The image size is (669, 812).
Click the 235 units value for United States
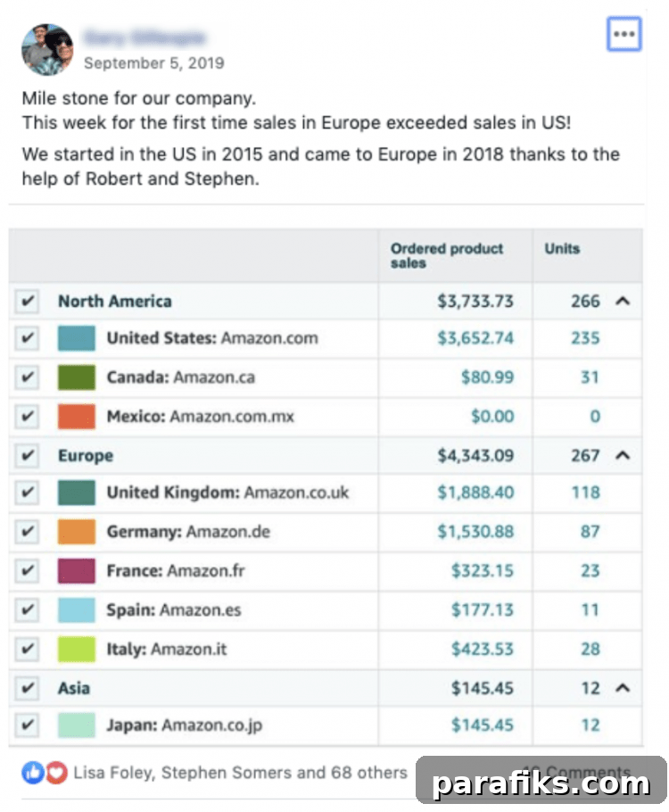click(x=585, y=338)
